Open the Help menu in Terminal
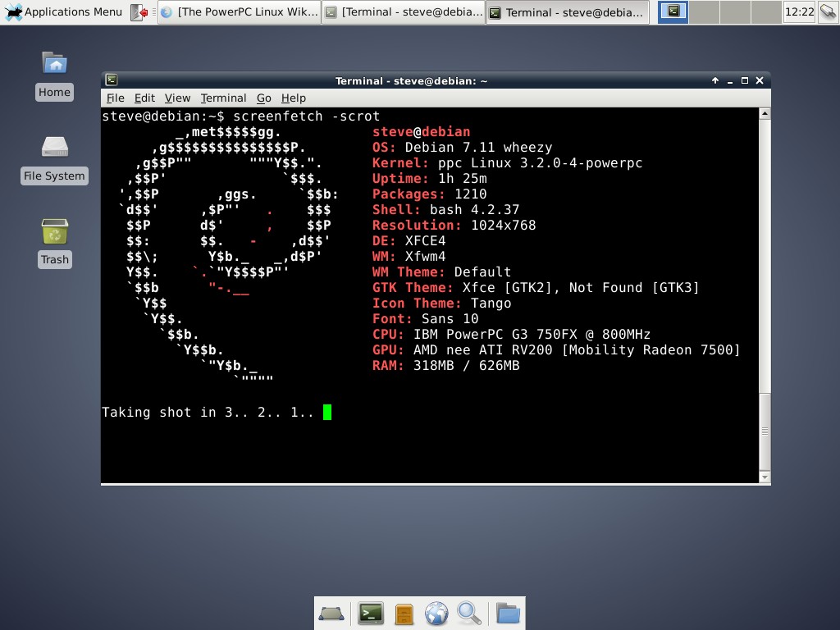The width and height of the screenshot is (840, 630). tap(294, 98)
